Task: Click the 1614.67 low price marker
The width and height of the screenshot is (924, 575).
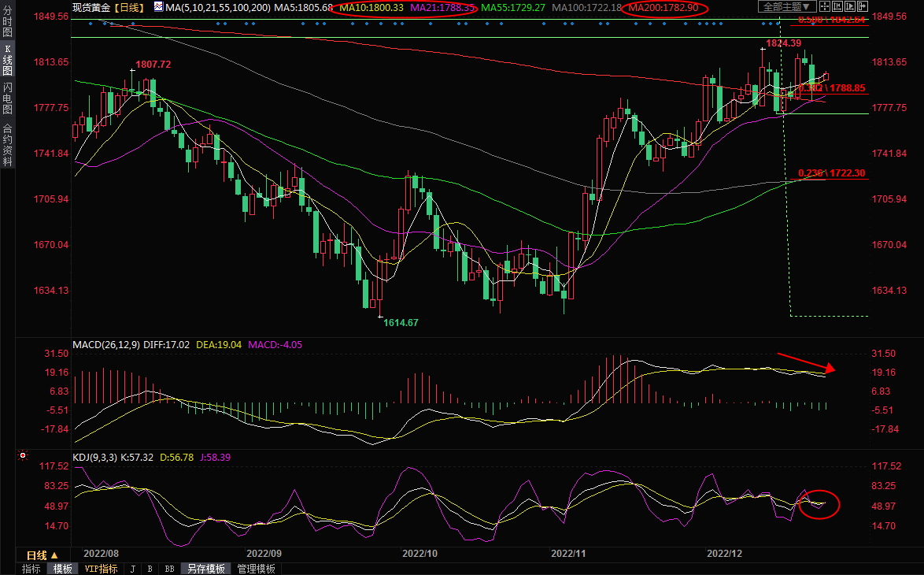Action: tap(401, 322)
